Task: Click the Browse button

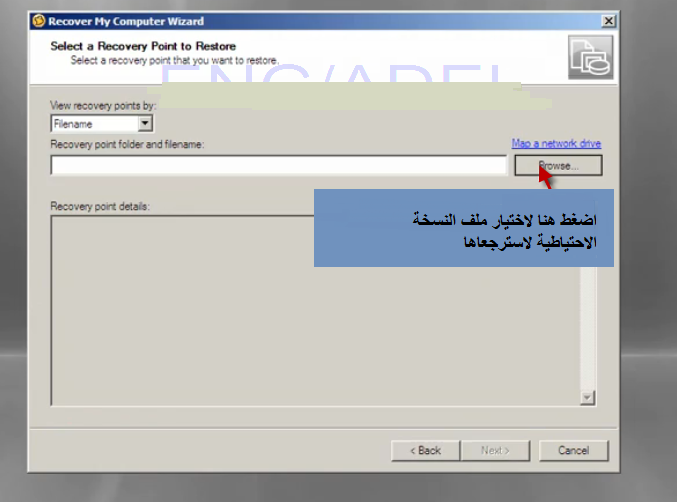Action: (x=558, y=166)
